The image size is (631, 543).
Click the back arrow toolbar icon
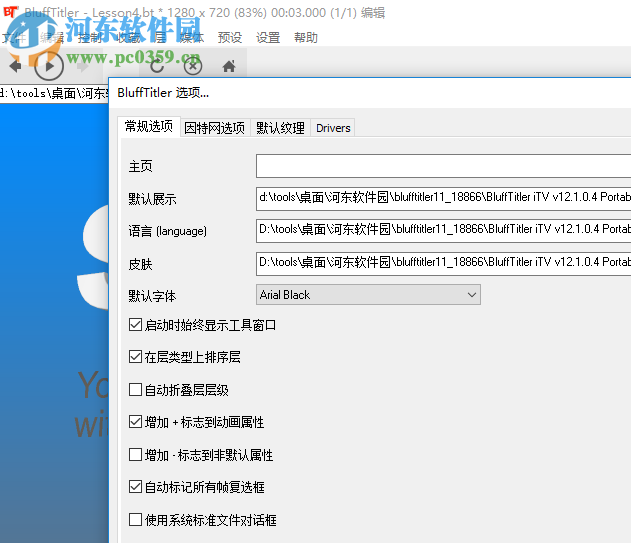(15, 66)
